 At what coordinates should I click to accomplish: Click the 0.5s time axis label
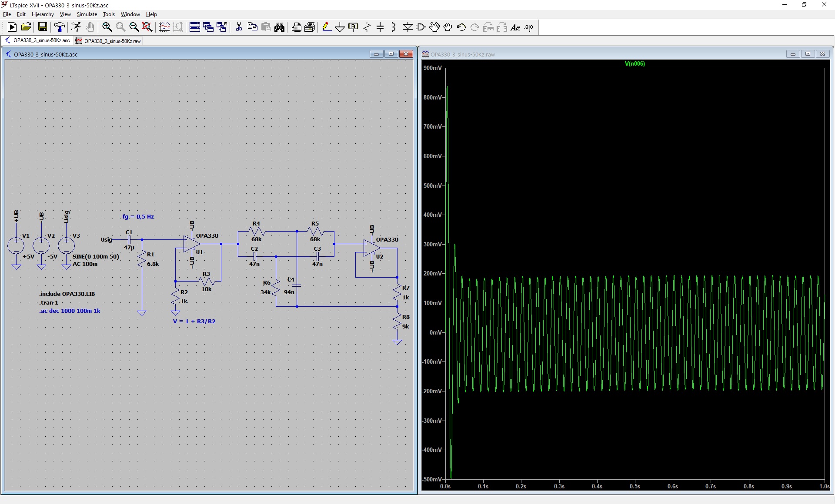coord(635,486)
